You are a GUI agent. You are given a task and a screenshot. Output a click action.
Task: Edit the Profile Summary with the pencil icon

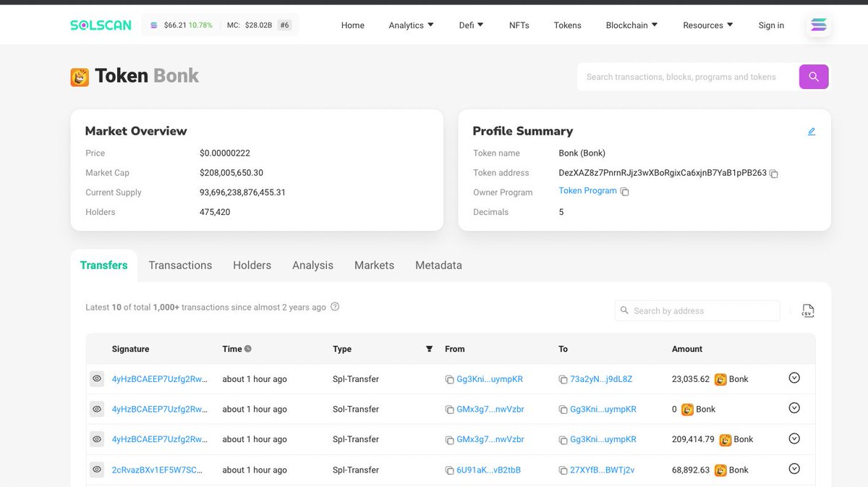coord(811,131)
